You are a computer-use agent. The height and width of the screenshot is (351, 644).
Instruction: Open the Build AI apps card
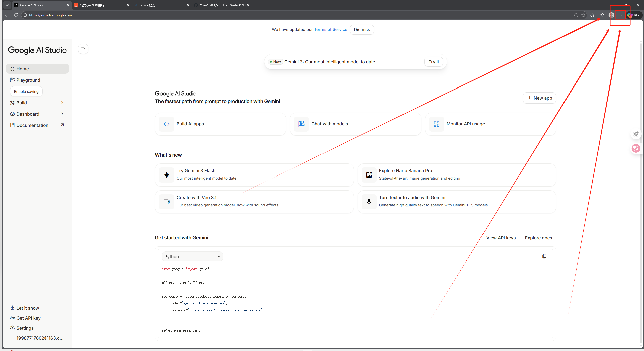point(220,124)
